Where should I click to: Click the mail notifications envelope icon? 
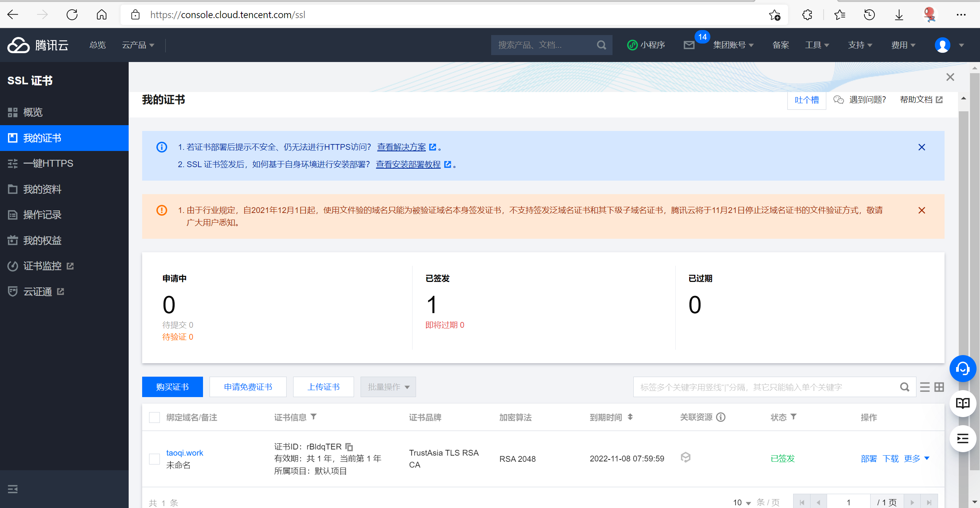(689, 45)
